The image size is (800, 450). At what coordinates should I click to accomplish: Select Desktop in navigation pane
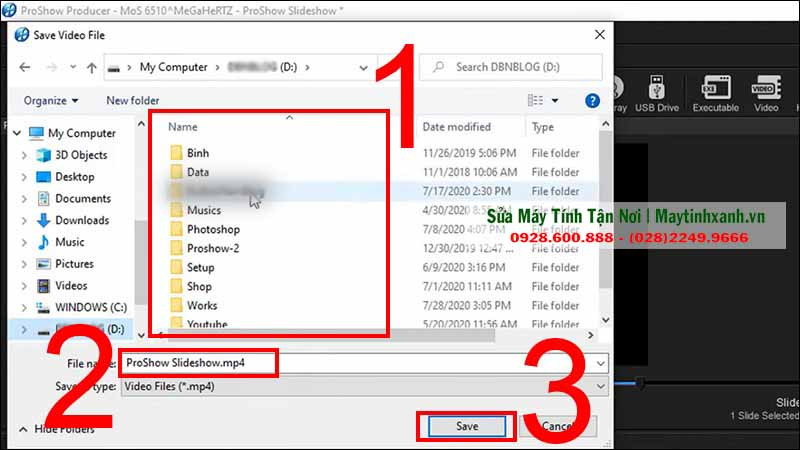[x=74, y=177]
